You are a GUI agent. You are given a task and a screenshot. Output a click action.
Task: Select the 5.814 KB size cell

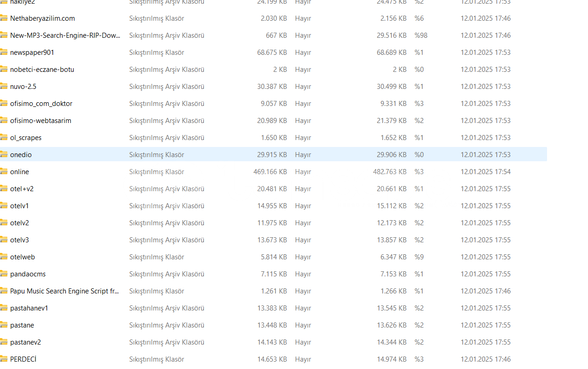coord(274,257)
